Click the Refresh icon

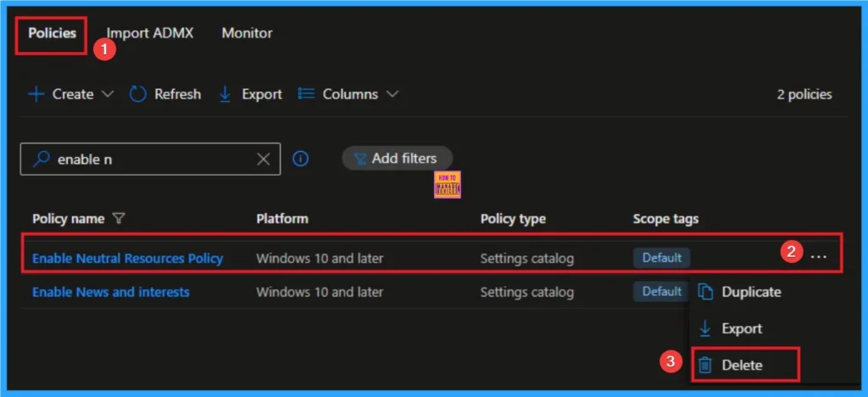(138, 94)
